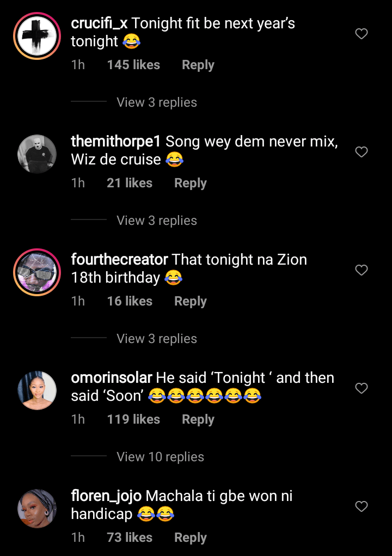The height and width of the screenshot is (556, 392).
Task: Heart omorinsolar's 'Tonight' and 'Soon' comment
Action: coord(362,388)
